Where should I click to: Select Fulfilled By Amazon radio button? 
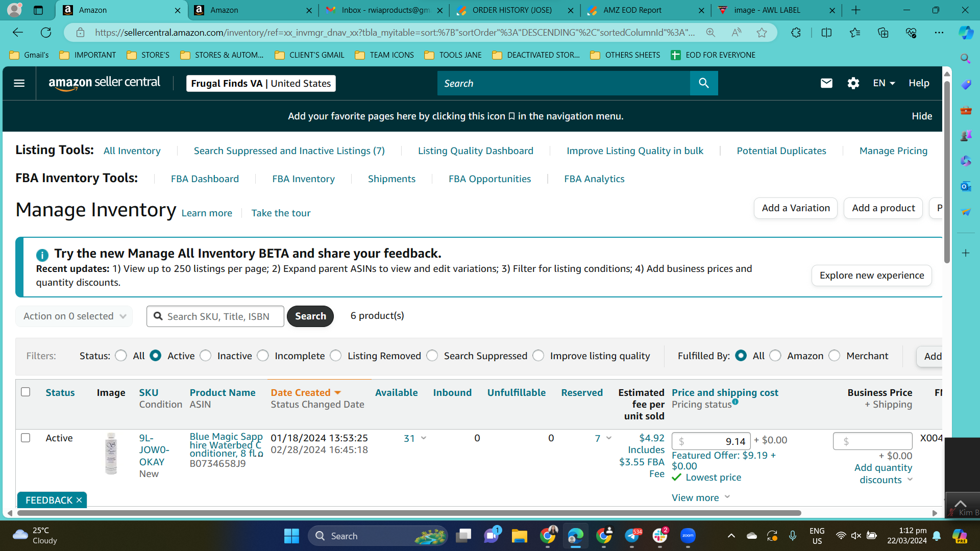[775, 356]
